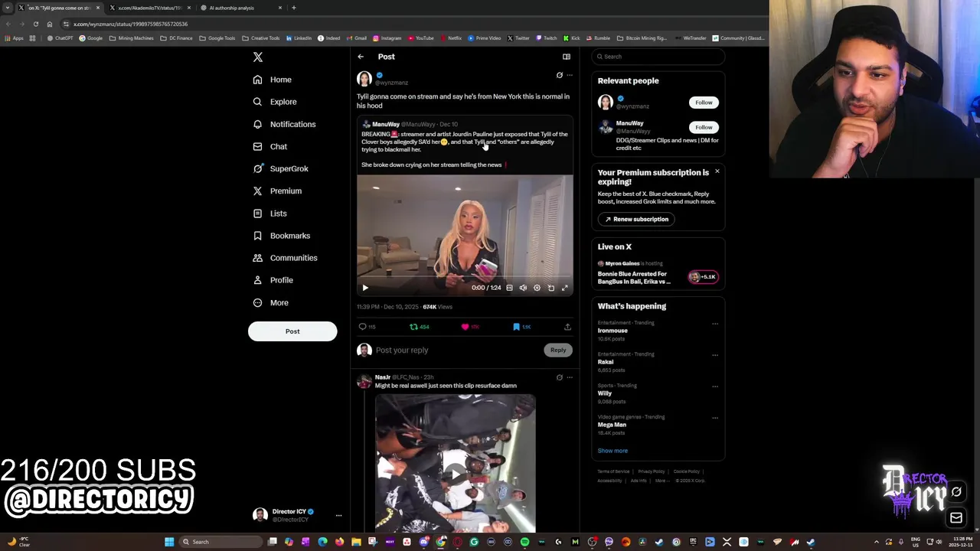
Task: Share the post via share icon
Action: pos(567,327)
